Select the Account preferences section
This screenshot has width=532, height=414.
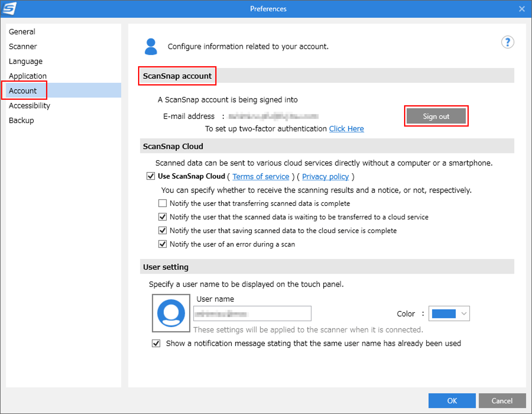pos(63,90)
